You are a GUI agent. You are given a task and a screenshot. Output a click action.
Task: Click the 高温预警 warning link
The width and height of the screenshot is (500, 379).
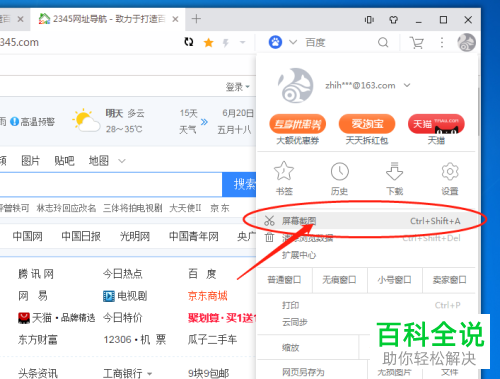[x=33, y=122]
